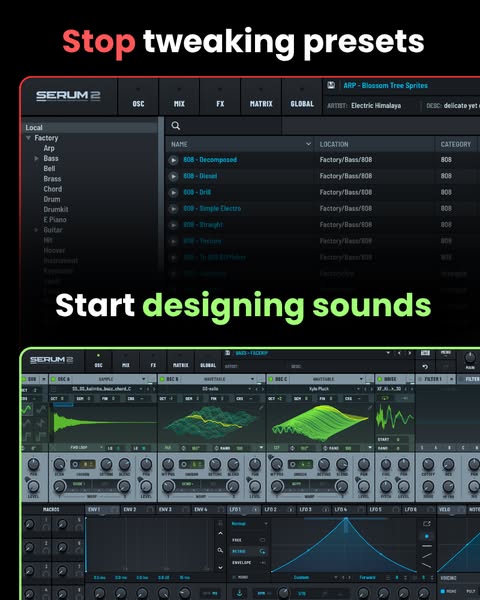Click the pencil edit icon on OSC C wavetable

click(x=370, y=408)
